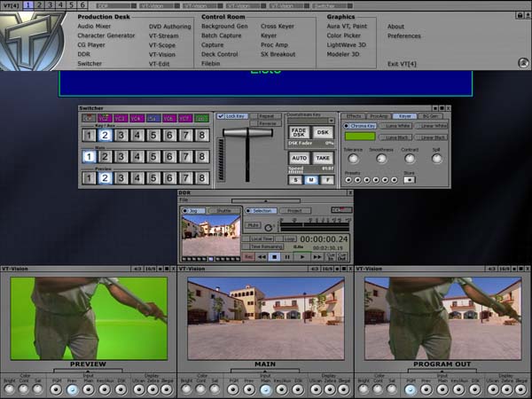Select the Shuttle mode in the DDR
Image resolution: width=532 pixels, height=399 pixels.
coord(223,211)
